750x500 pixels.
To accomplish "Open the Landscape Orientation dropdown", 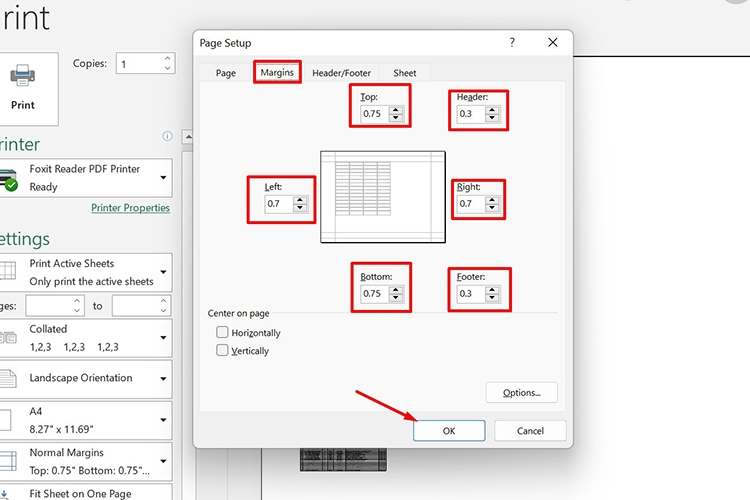I will (163, 379).
